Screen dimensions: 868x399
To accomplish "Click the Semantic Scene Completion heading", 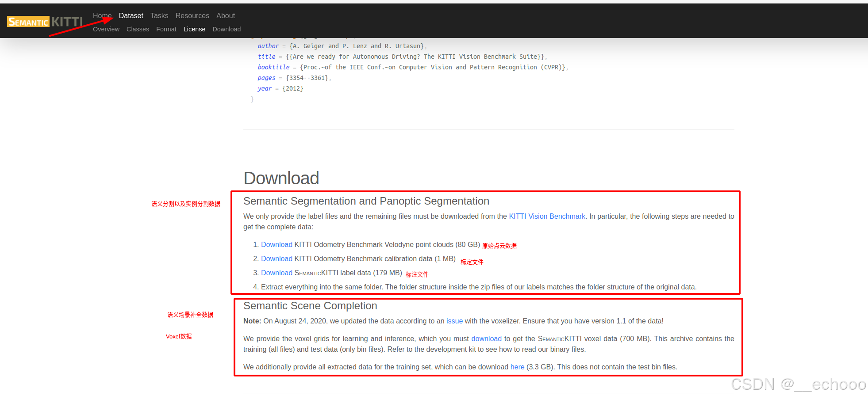I will [x=310, y=306].
